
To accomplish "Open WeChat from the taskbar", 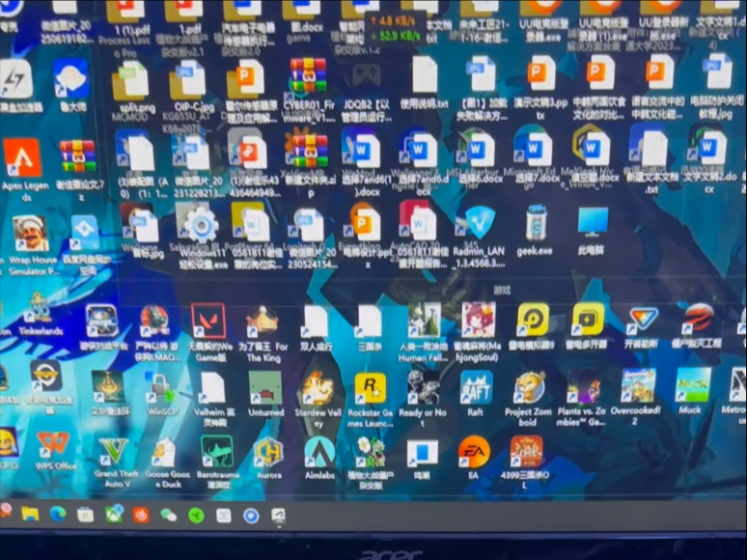I will 169,516.
